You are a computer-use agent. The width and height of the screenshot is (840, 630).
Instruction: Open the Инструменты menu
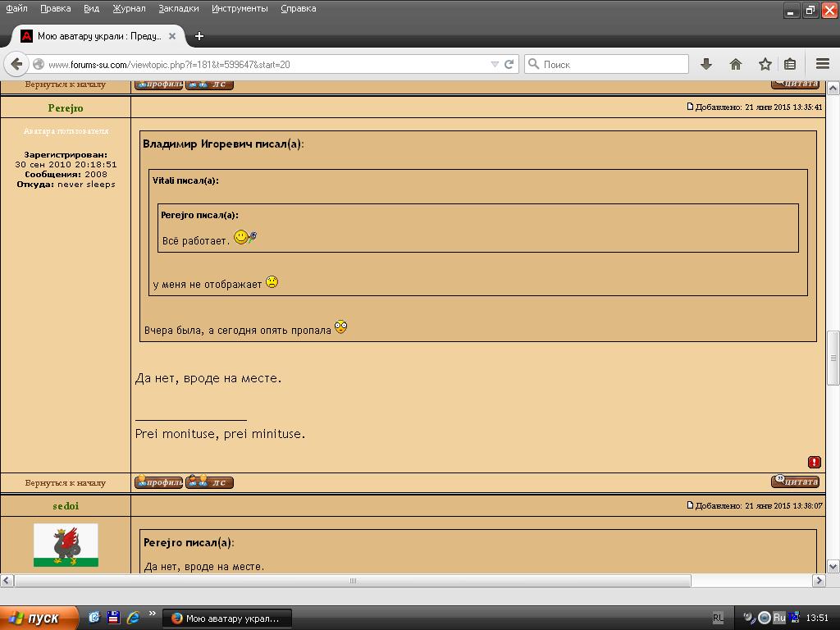click(x=240, y=8)
